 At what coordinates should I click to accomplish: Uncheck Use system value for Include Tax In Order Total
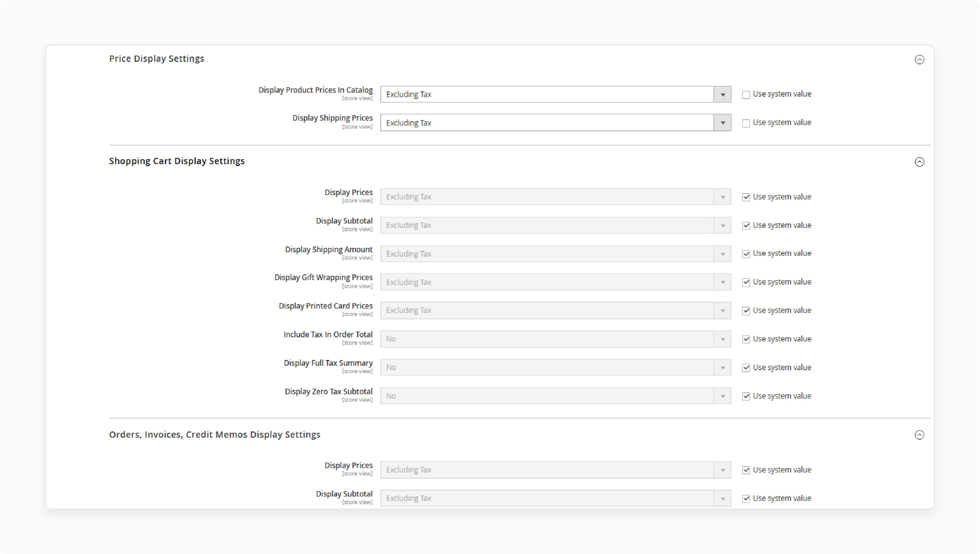click(746, 339)
